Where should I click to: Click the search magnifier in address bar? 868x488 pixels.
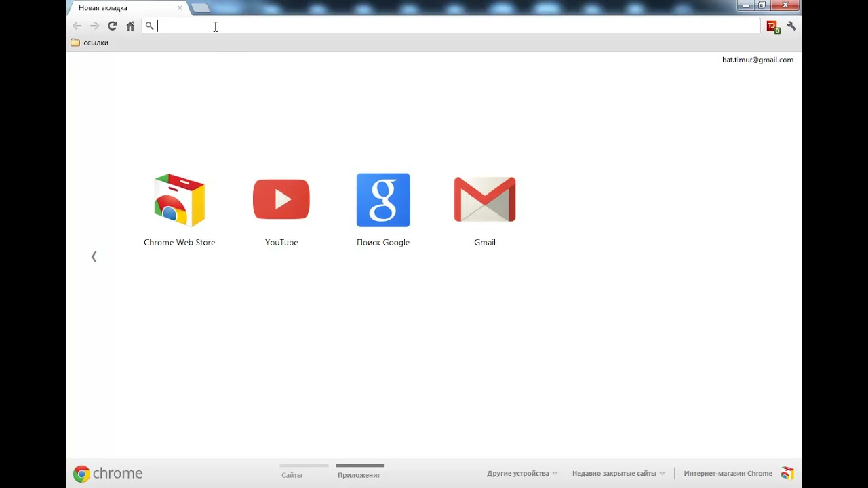pos(149,26)
